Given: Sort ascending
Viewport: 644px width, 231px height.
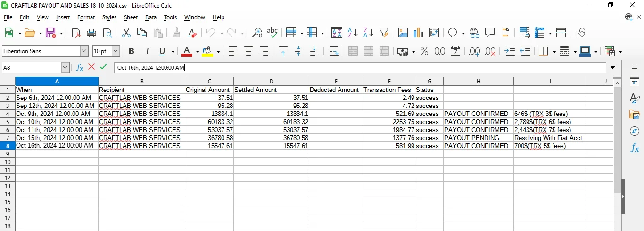Looking at the screenshot, I should 353,33.
